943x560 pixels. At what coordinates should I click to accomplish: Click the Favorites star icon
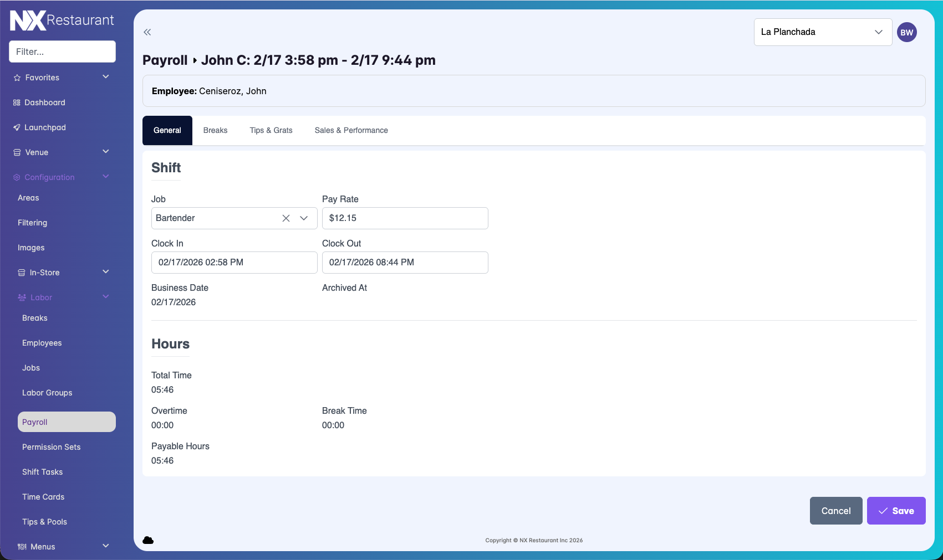click(17, 78)
